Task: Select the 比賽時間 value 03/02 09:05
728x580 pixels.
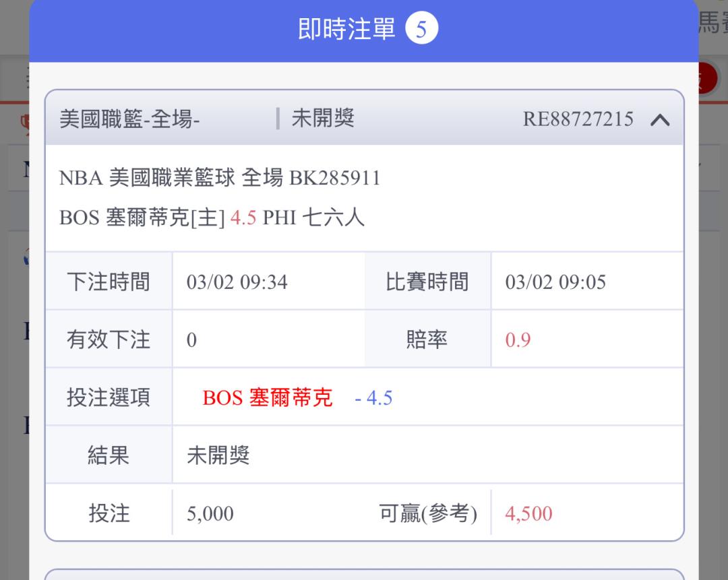Action: 555,282
